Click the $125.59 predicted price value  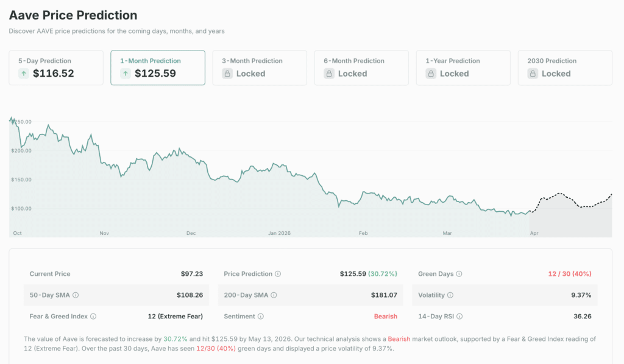[x=353, y=274]
